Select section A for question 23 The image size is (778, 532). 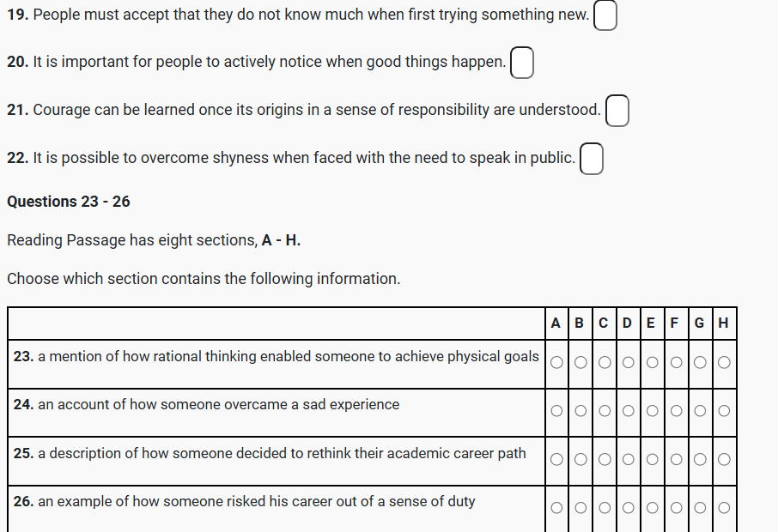[556, 362]
